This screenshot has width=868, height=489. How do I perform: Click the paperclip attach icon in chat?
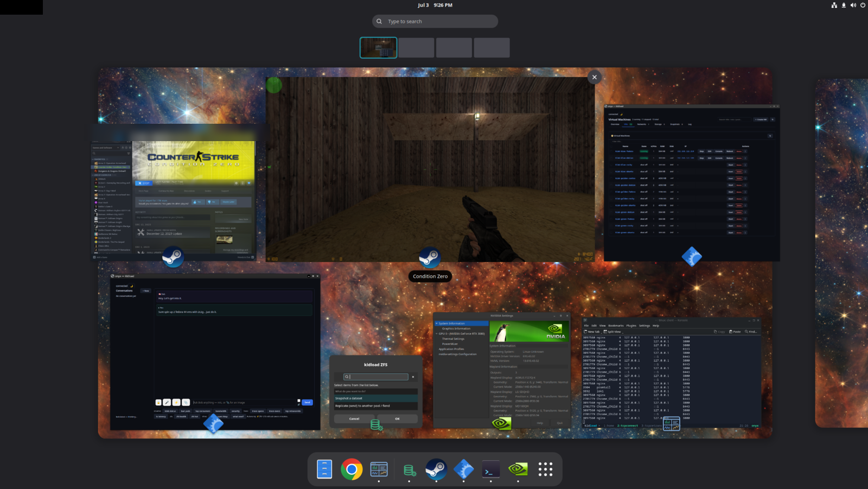pos(186,402)
